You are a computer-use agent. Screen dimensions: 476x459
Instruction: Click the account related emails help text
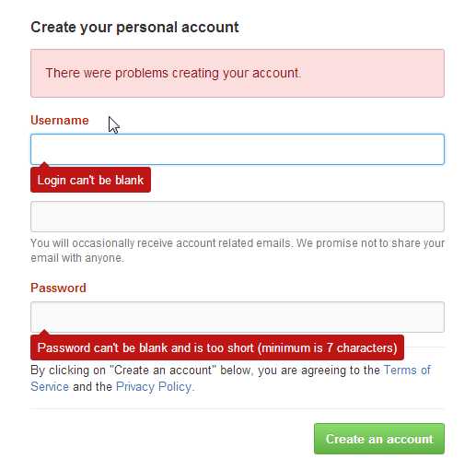238,250
